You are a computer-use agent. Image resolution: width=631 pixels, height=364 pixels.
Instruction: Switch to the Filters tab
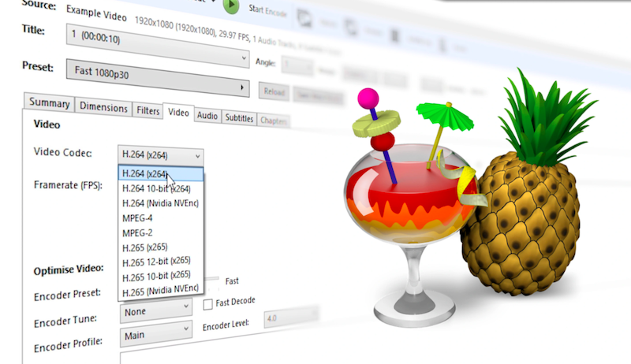(x=147, y=110)
